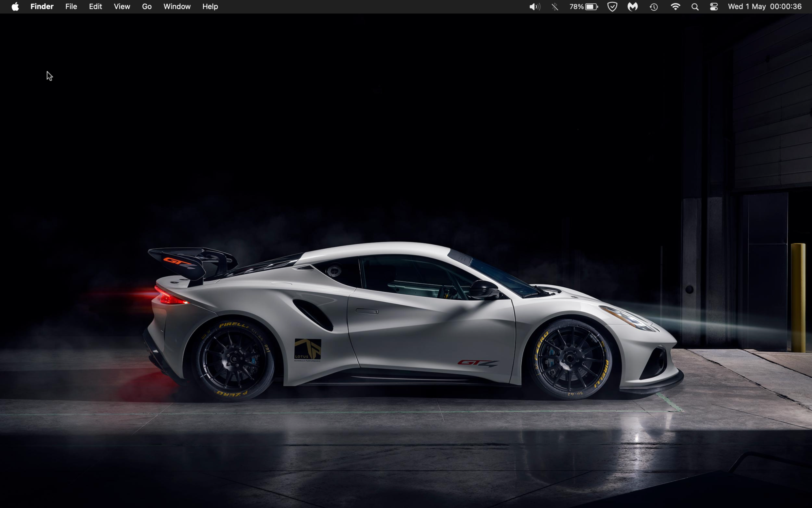This screenshot has height=508, width=812.
Task: Open the File menu
Action: [71, 7]
